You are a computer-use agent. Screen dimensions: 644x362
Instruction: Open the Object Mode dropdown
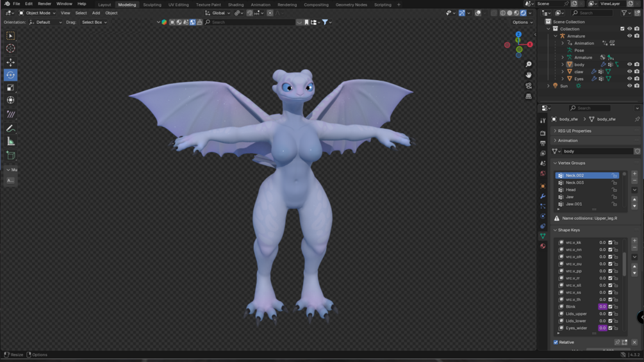pos(37,13)
